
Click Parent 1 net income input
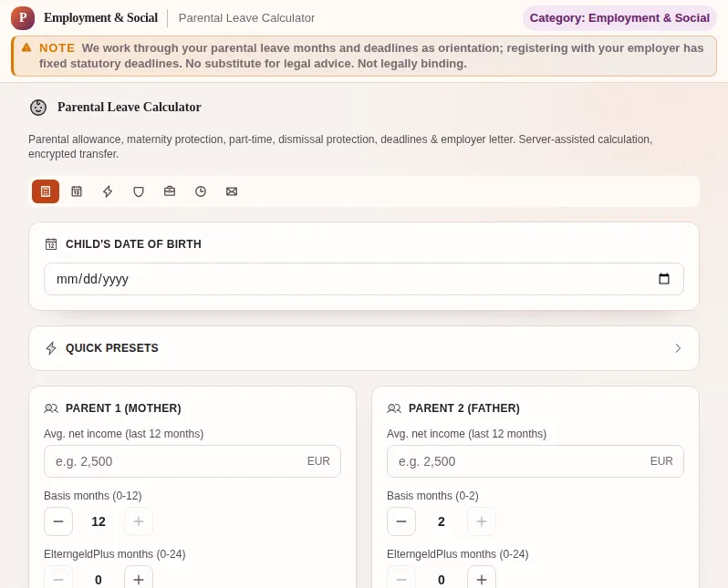[x=192, y=461]
